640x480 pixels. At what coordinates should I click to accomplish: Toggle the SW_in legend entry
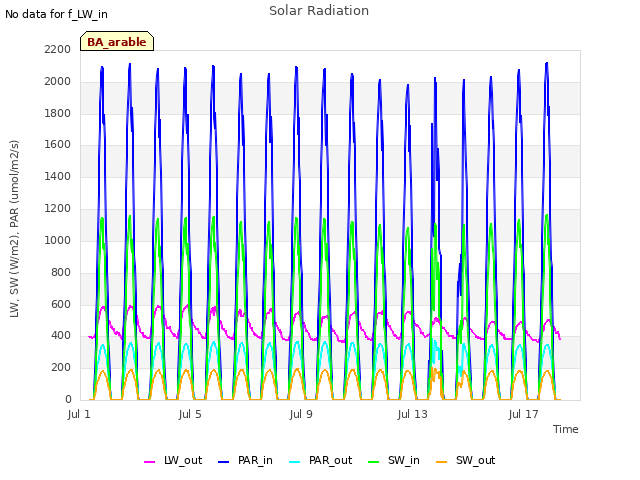tap(394, 461)
